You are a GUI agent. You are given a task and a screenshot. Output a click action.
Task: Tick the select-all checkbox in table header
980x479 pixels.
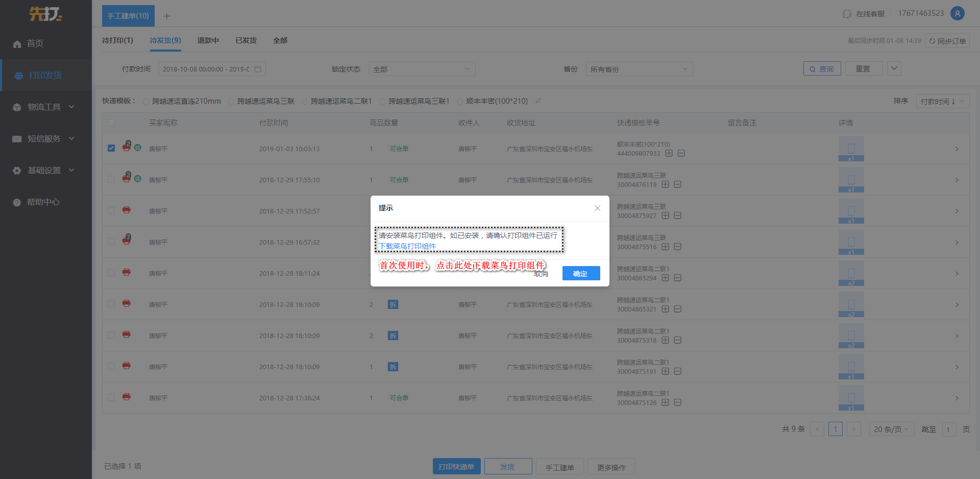[x=111, y=123]
